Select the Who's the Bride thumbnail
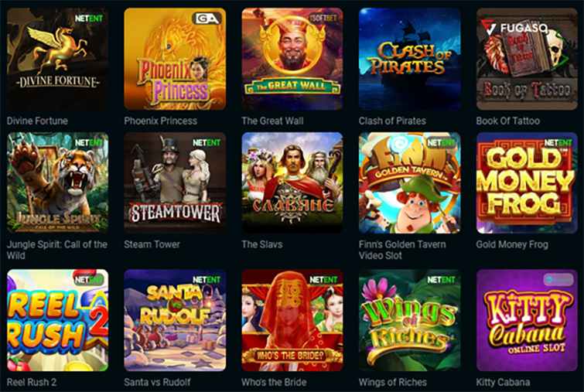The image size is (584, 392). point(292,320)
